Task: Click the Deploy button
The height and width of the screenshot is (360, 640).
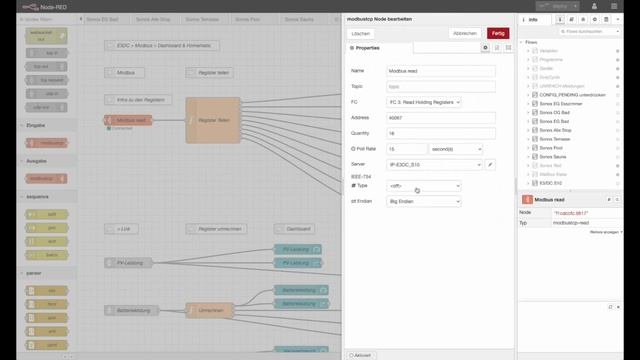Action: pos(553,6)
